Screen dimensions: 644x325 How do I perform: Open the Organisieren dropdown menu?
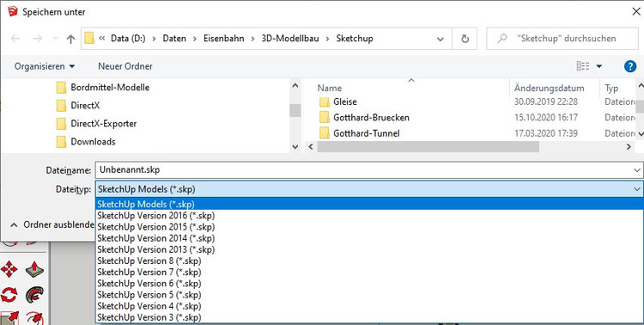[x=45, y=66]
